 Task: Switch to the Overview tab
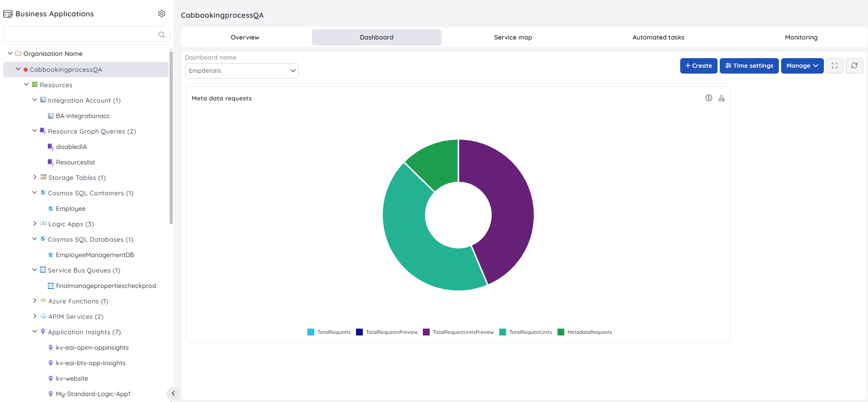click(x=245, y=37)
